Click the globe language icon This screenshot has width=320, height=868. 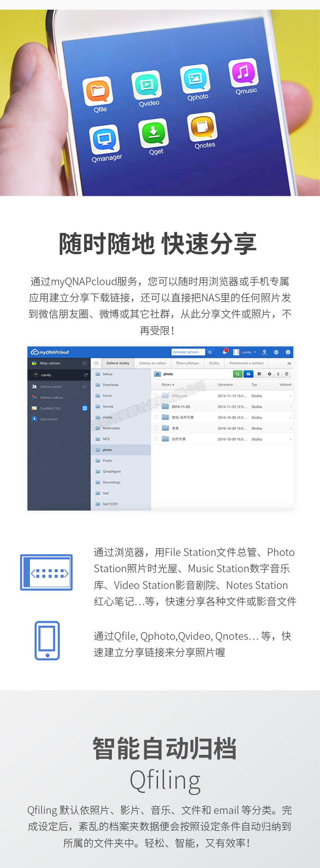[x=276, y=352]
